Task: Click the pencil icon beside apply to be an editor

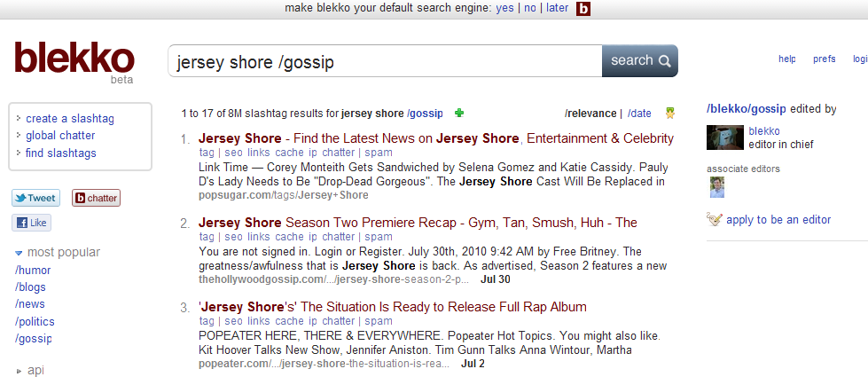Action: [x=715, y=219]
